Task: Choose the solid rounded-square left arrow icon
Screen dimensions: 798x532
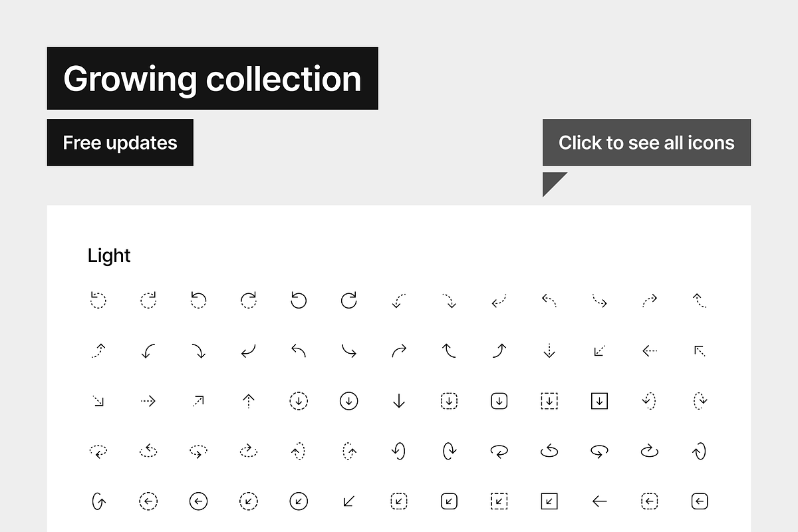Action: [700, 501]
